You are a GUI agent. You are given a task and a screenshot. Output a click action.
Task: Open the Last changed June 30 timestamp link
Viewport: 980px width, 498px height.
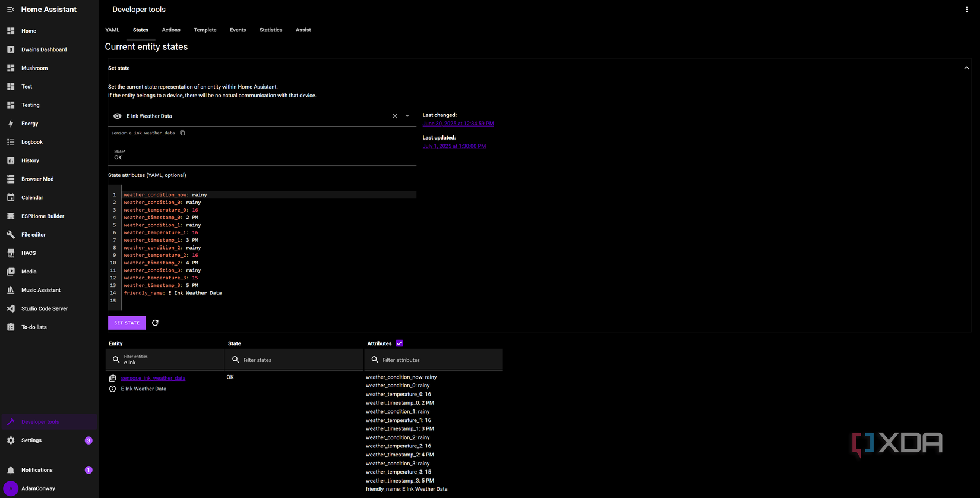459,124
